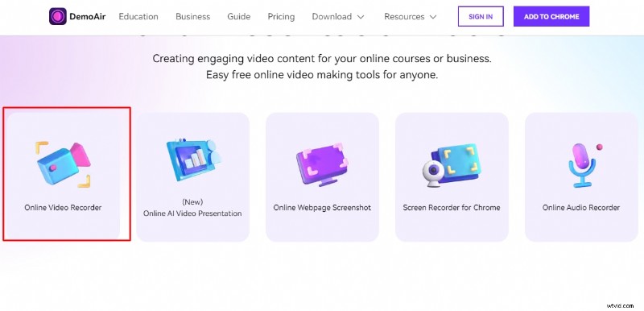
Task: Expand the Resources dropdown chevron
Action: [x=433, y=17]
